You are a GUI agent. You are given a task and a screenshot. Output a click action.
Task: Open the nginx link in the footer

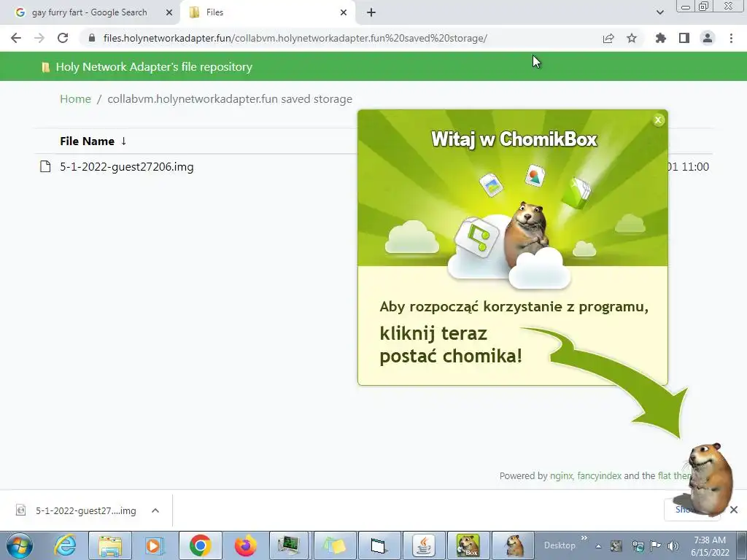pyautogui.click(x=561, y=475)
